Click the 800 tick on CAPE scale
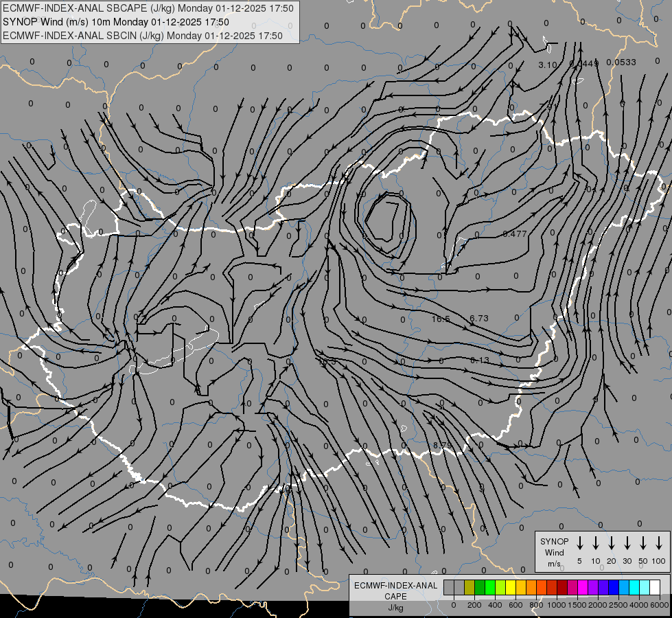 [536, 605]
